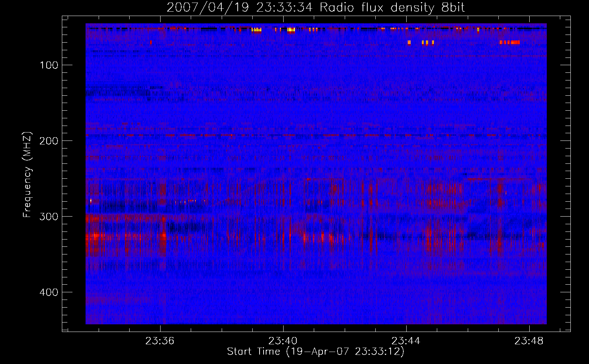Image resolution: width=589 pixels, height=364 pixels.
Task: Click the 'Start Time (19-Apr-07 23:33:12)' axis label
Action: coord(316,352)
